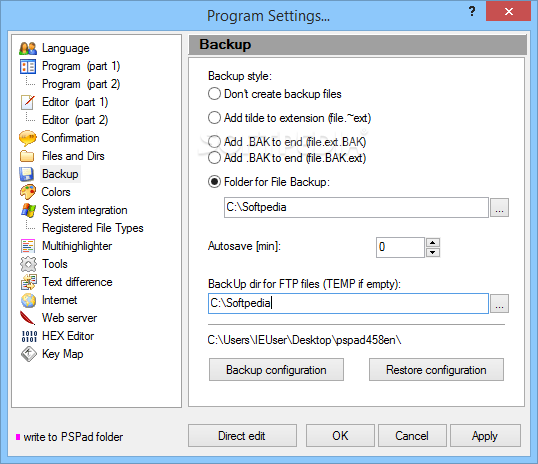538x464 pixels.
Task: Click Restore configuration button
Action: pos(436,370)
